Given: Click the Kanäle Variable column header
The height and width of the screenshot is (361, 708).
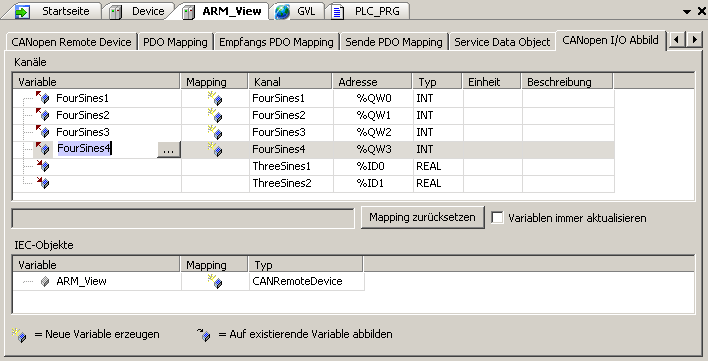Looking at the screenshot, I should click(x=96, y=82).
